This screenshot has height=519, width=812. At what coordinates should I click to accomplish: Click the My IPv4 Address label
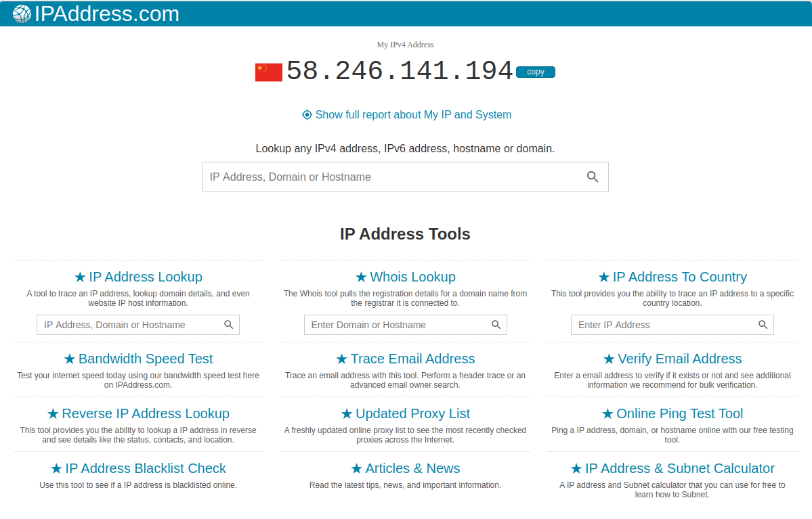coord(406,45)
